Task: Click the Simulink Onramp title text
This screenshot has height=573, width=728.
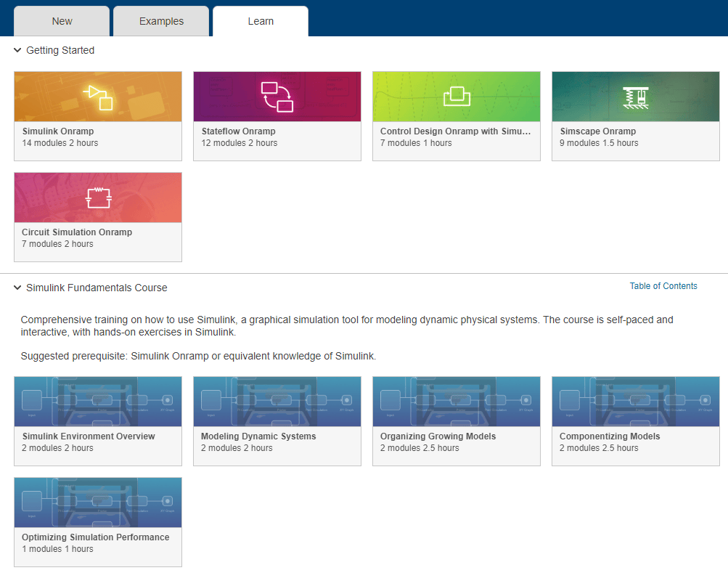Action: point(58,131)
